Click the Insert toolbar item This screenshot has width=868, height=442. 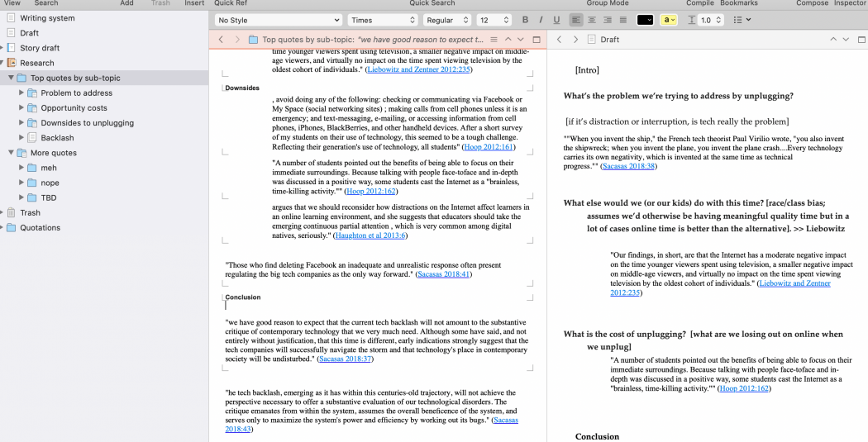tap(194, 2)
